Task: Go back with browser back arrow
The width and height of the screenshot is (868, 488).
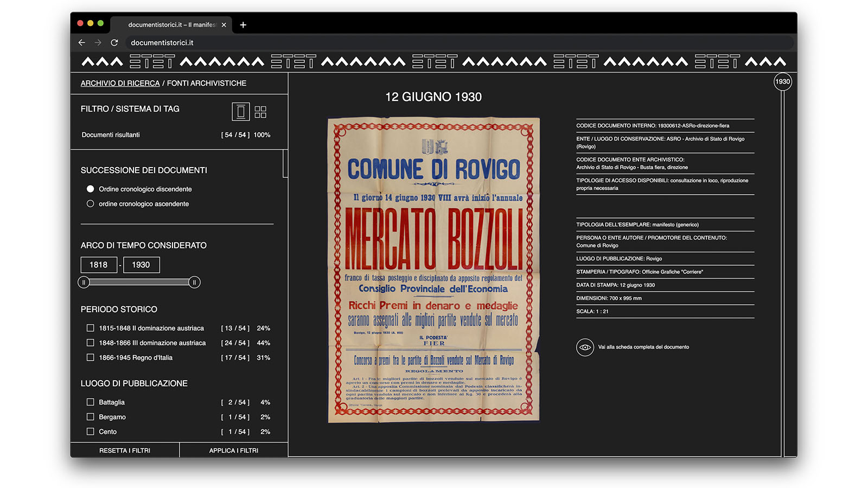Action: pos(82,42)
